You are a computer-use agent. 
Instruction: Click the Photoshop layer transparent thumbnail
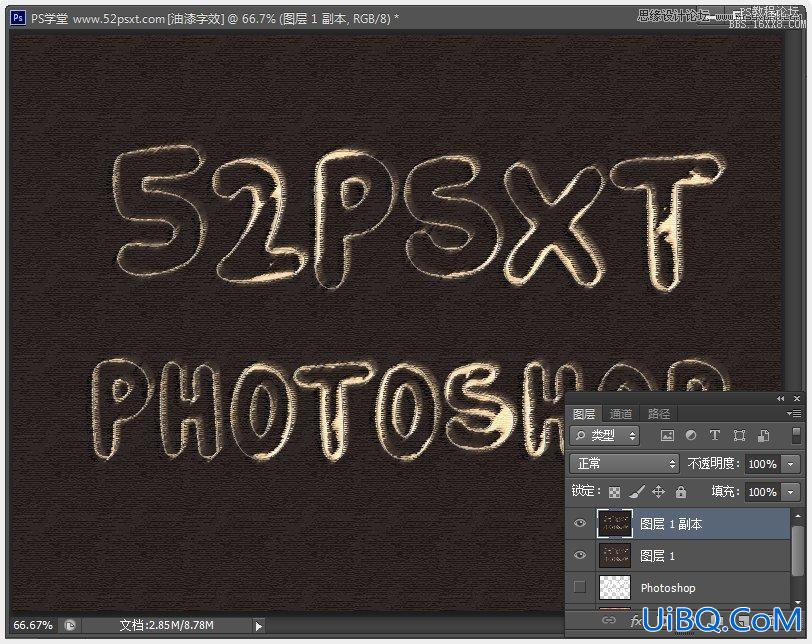(615, 587)
